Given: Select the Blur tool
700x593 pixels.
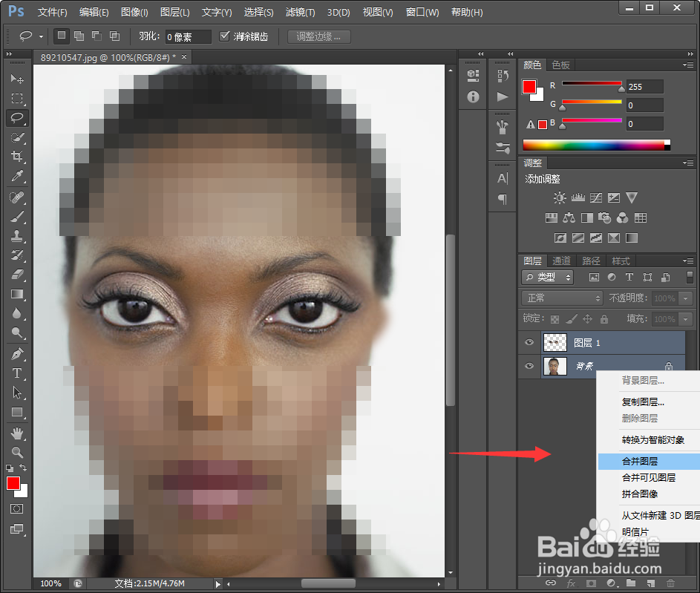Looking at the screenshot, I should [17, 313].
